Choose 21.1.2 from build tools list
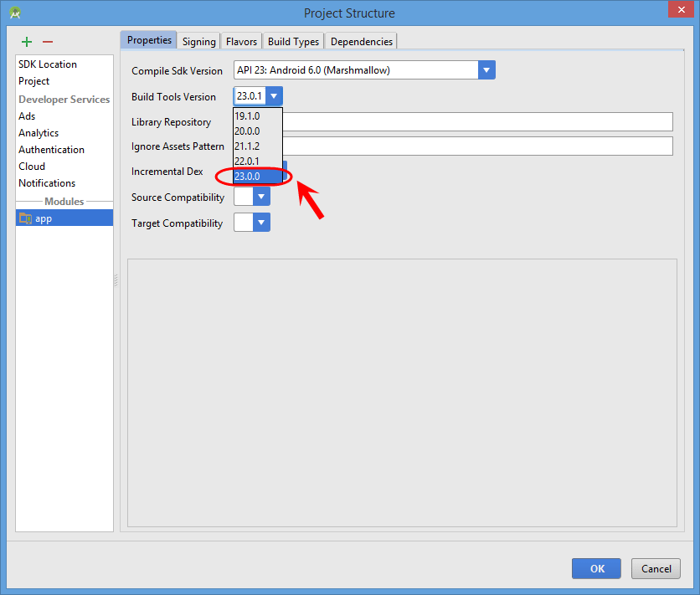Image resolution: width=700 pixels, height=595 pixels. pyautogui.click(x=258, y=146)
